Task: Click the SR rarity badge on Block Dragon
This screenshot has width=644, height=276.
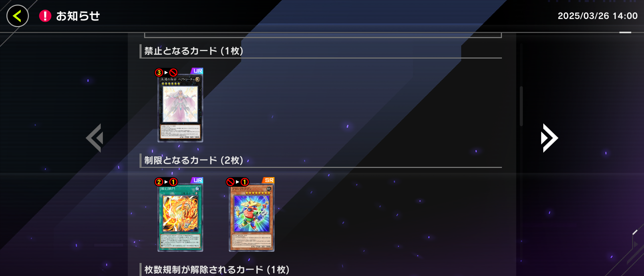Action: [x=268, y=180]
